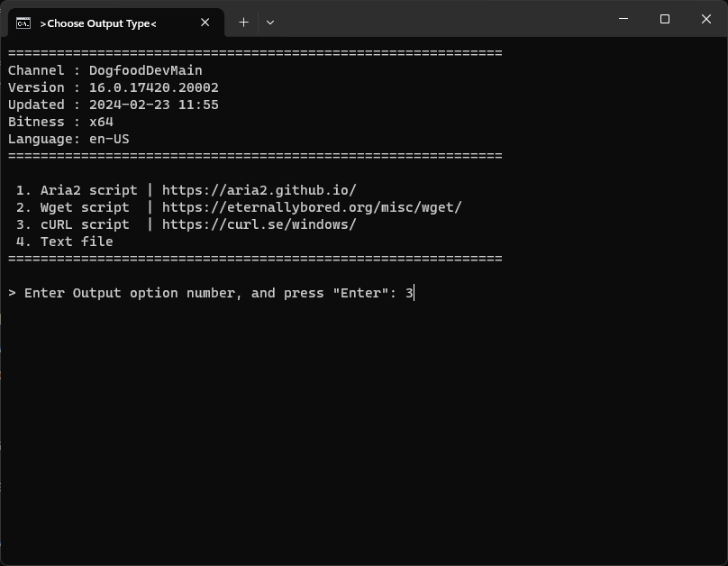The height and width of the screenshot is (566, 728).
Task: Click the Updated date 2024-02-23 11:55
Action: (x=154, y=105)
